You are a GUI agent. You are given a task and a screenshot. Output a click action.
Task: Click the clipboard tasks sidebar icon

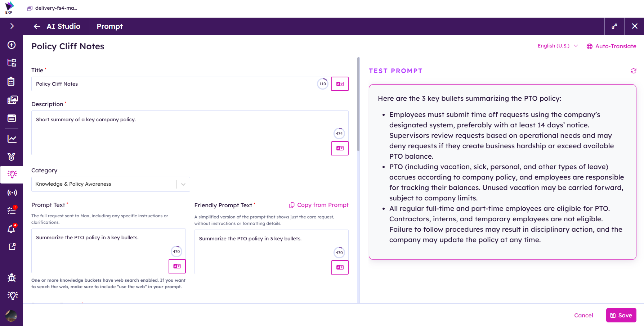click(x=11, y=81)
